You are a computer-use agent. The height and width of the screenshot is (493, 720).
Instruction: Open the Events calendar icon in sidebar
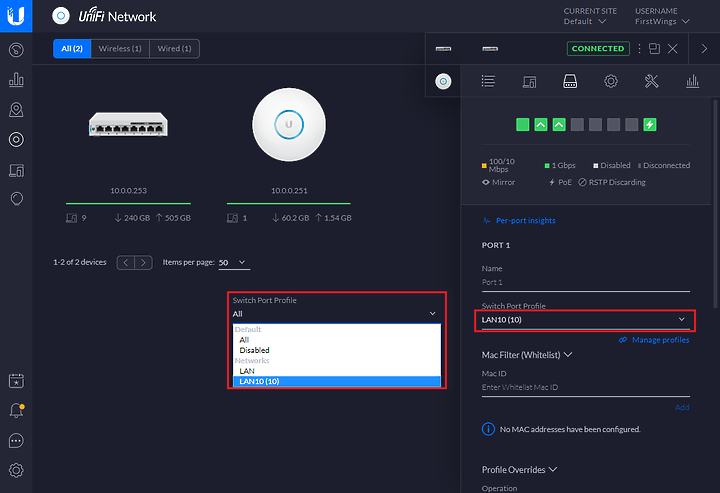point(16,381)
